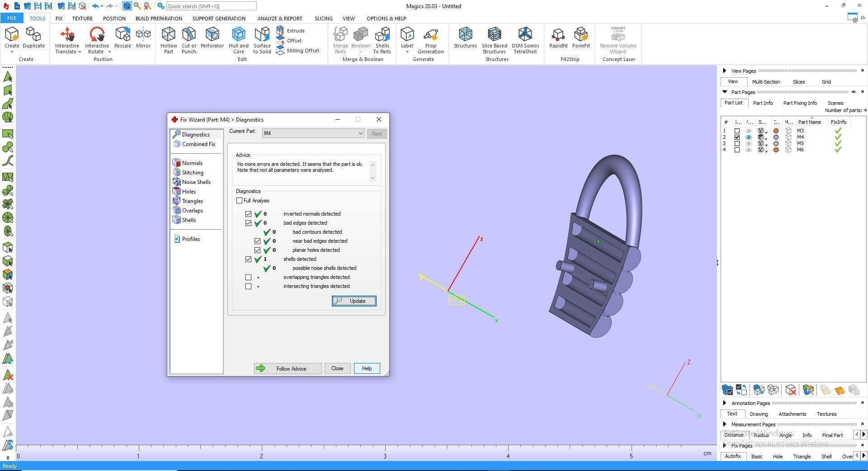Expand the View Pages panel
Image resolution: width=868 pixels, height=471 pixels.
tap(725, 71)
